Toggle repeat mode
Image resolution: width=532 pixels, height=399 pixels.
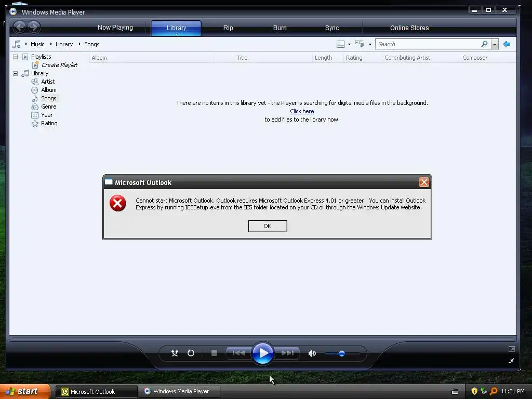(191, 353)
